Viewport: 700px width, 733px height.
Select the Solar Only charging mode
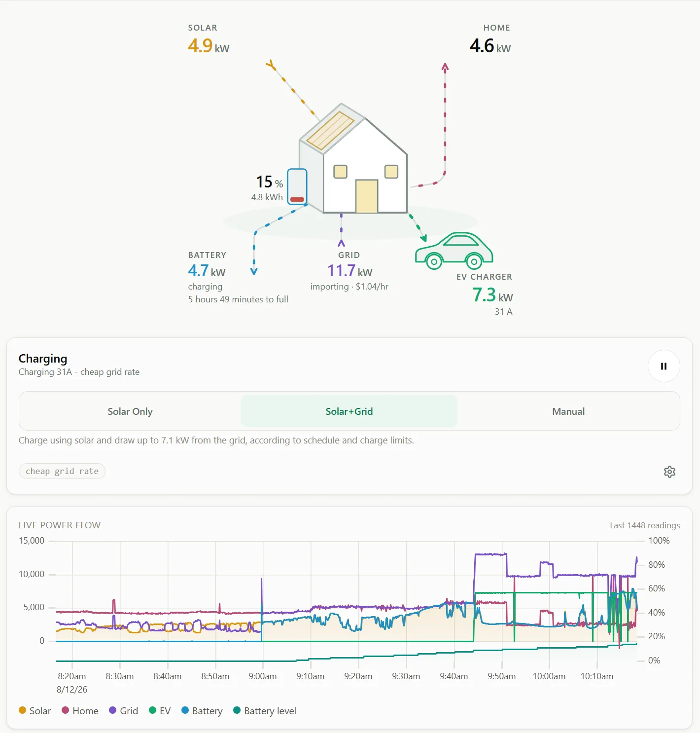click(x=130, y=411)
